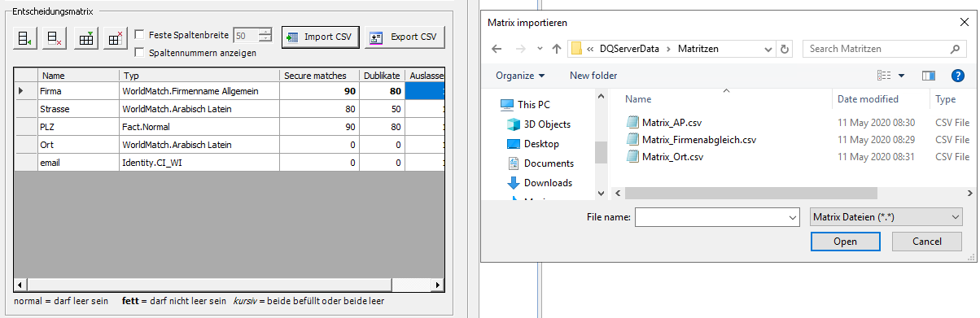Click the delete row icon with red cross
The width and height of the screenshot is (980, 318).
pos(55,37)
